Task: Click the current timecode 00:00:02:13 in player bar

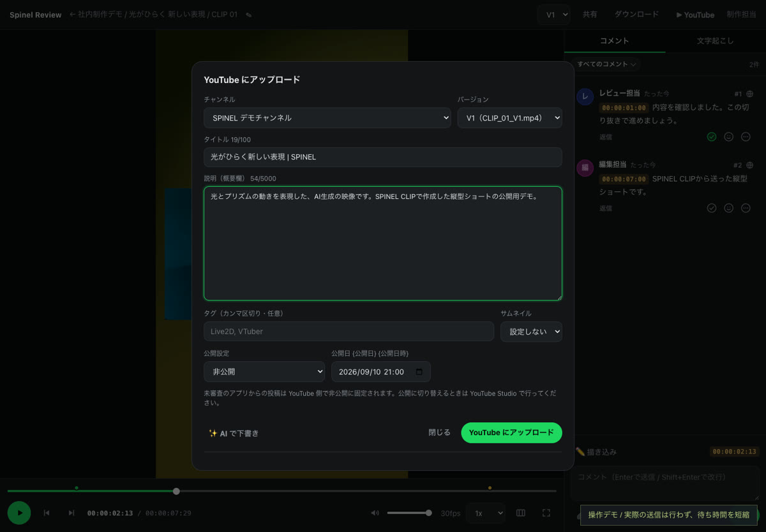Action: 110,513
